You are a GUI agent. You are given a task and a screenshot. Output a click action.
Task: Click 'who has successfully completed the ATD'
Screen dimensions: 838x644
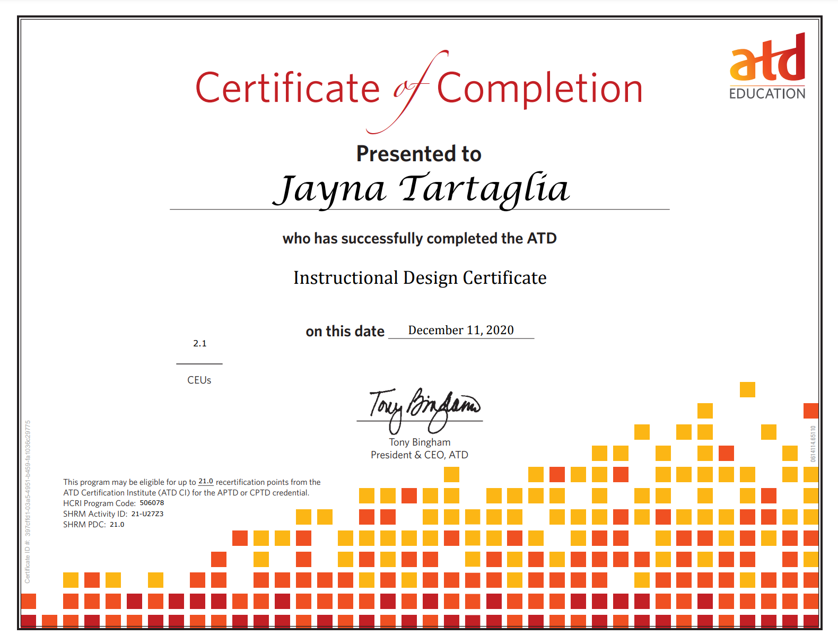[x=420, y=239]
